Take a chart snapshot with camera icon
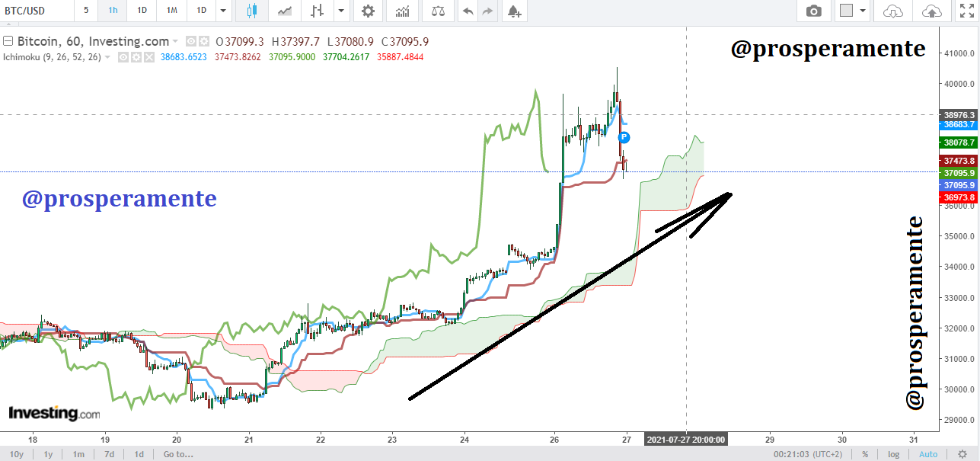This screenshot has height=461, width=980. tap(814, 11)
